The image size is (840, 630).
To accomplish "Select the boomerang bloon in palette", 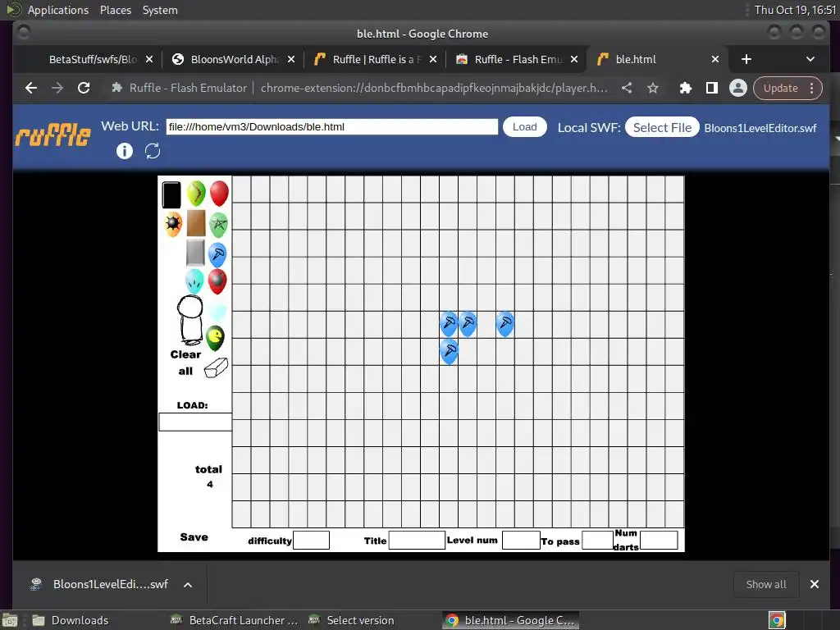I will click(x=196, y=194).
